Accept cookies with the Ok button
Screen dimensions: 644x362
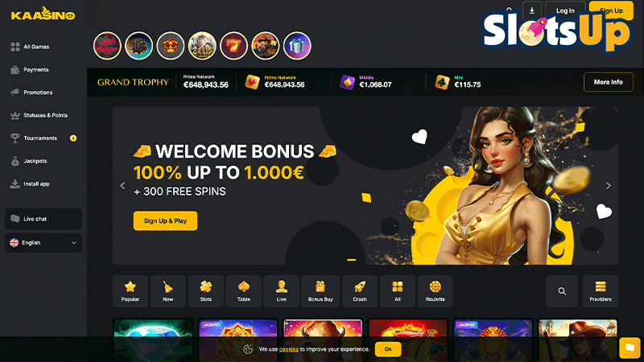point(388,349)
